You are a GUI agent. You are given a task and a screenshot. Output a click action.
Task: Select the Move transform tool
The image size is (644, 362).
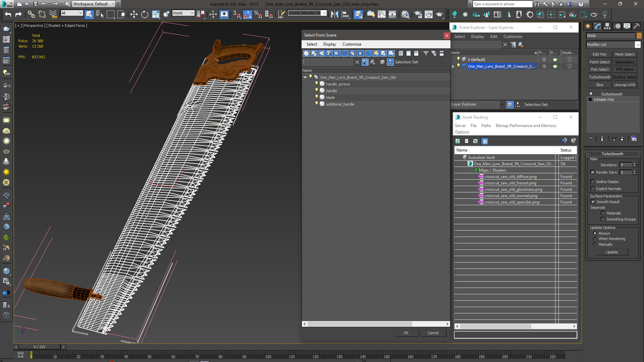click(x=134, y=14)
